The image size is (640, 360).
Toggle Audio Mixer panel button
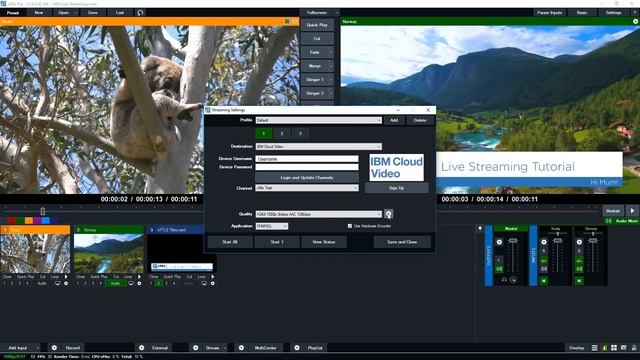click(622, 221)
